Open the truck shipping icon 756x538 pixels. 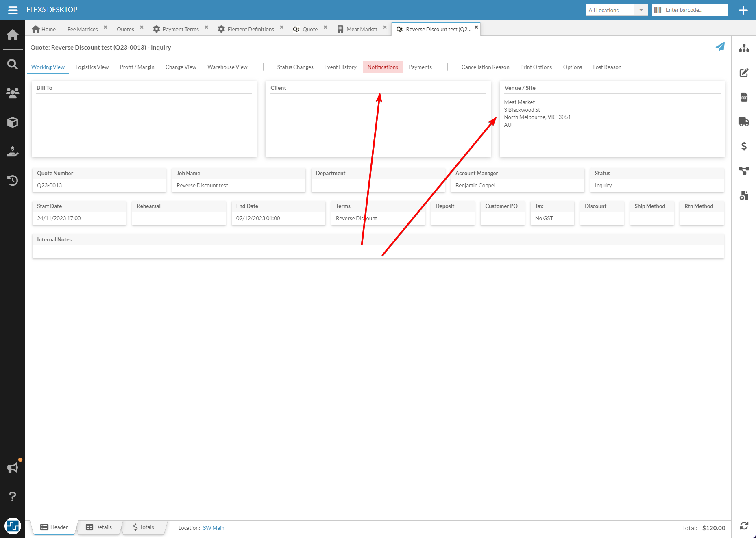click(744, 121)
